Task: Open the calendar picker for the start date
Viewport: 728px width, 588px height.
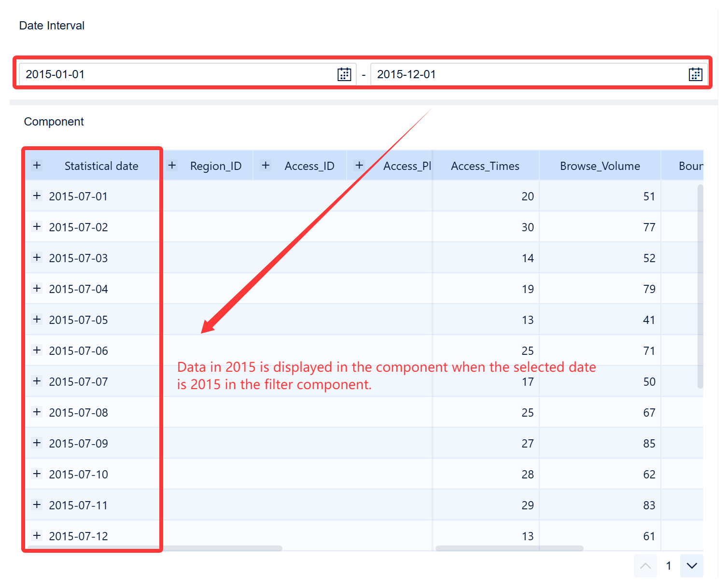Action: (344, 74)
